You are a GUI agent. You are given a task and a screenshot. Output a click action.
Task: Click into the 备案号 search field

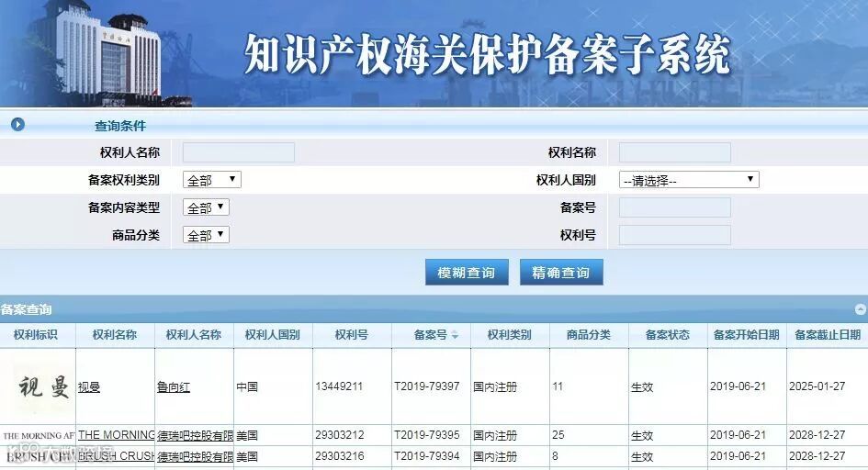(x=675, y=207)
